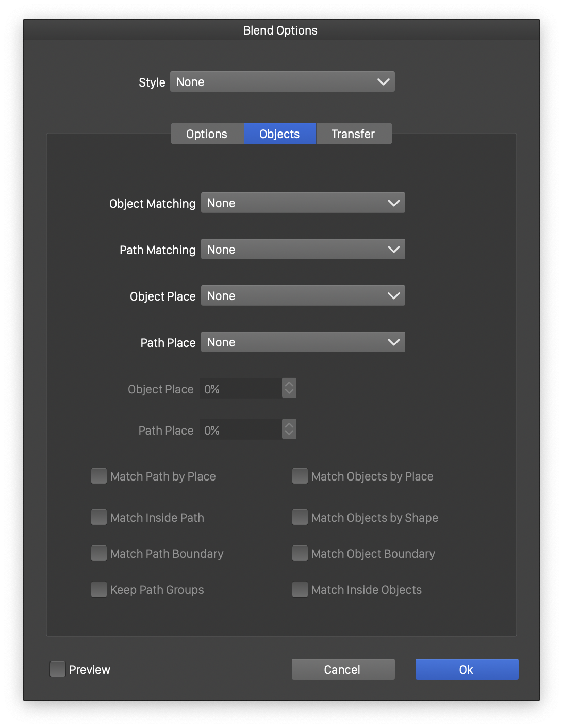Tick Match Objects by Place checkbox
The image size is (563, 728).
click(300, 476)
